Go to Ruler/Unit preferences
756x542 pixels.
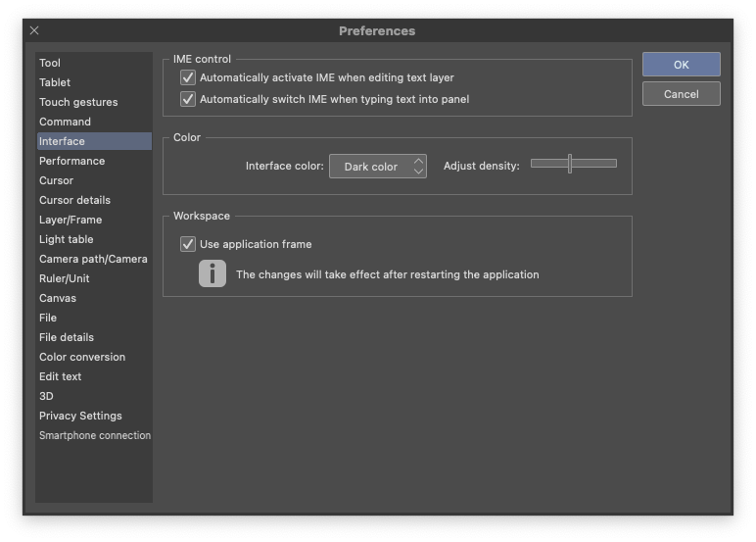click(94, 278)
